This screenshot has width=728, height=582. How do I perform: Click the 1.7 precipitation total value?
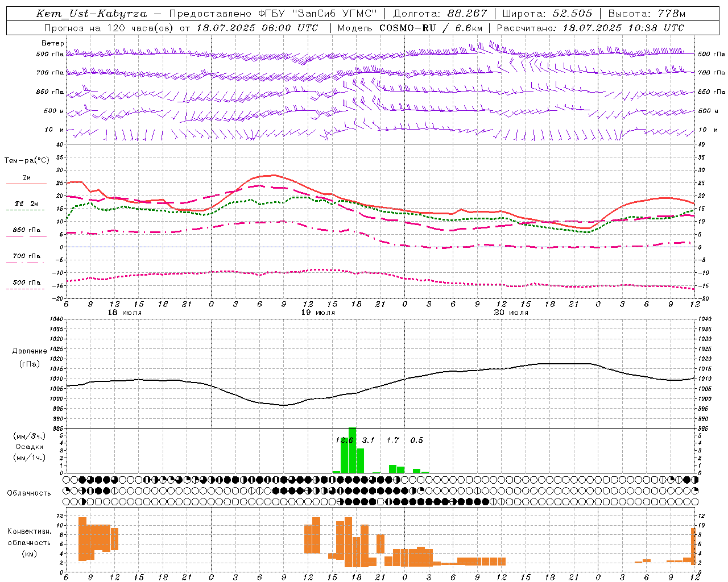coord(392,440)
